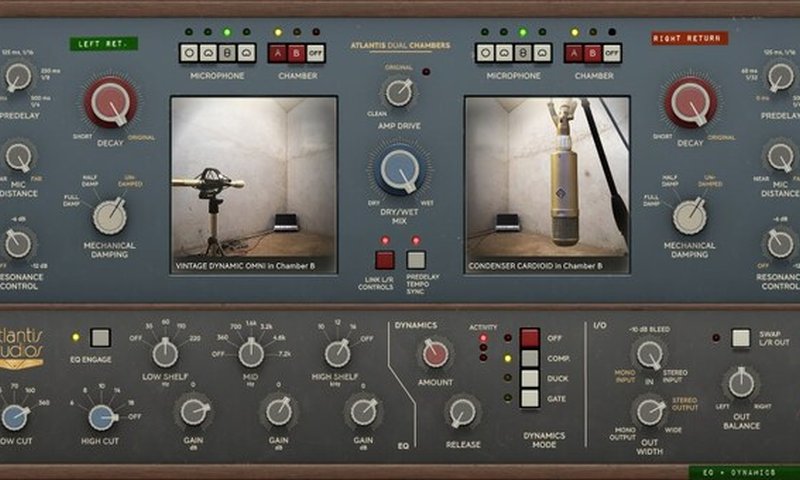This screenshot has height=480, width=800.
Task: Select right Microphone cardioid button after figure-8
Action: (542, 53)
